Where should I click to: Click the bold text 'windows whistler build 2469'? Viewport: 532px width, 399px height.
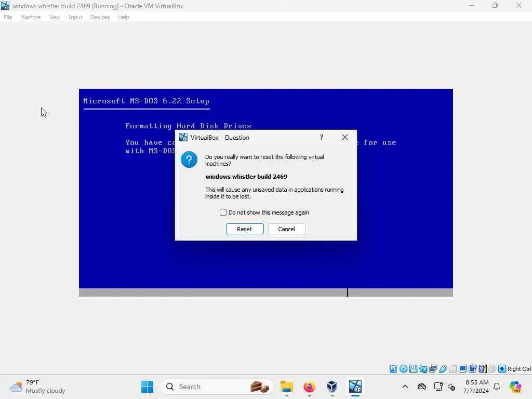(246, 177)
